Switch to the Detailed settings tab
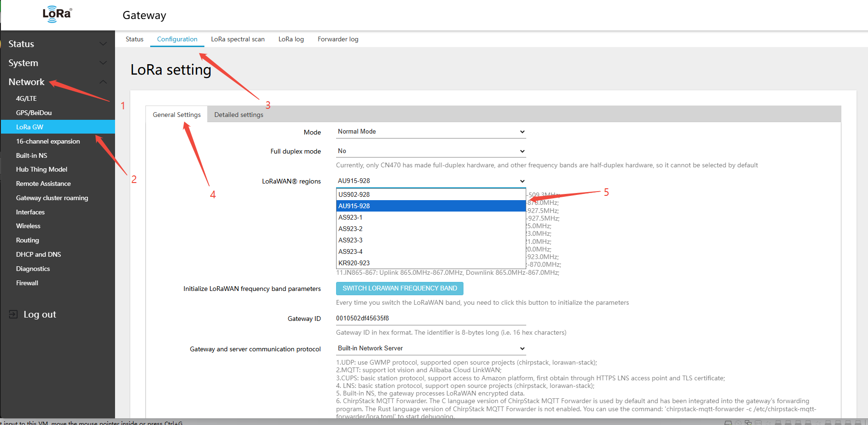Image resolution: width=868 pixels, height=425 pixels. (239, 115)
